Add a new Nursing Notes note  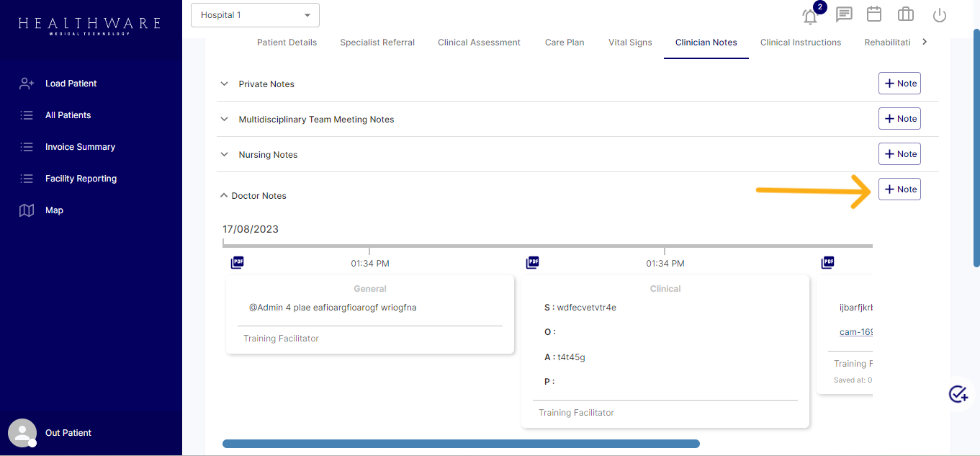click(x=899, y=154)
